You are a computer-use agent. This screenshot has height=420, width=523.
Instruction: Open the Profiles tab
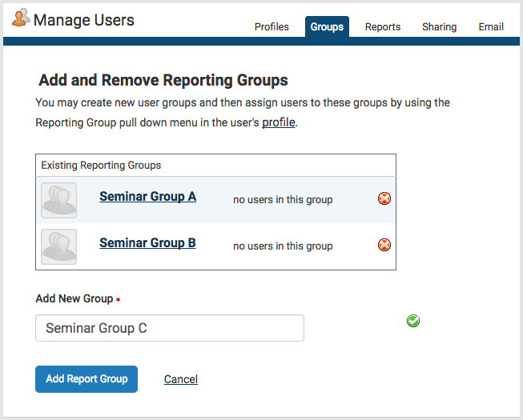(272, 26)
